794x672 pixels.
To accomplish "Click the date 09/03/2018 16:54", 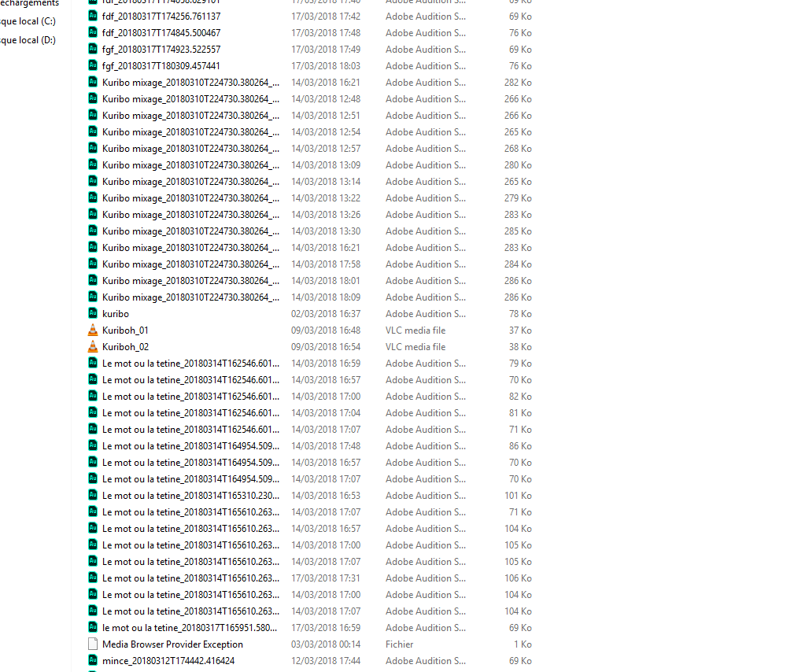I will coord(326,347).
